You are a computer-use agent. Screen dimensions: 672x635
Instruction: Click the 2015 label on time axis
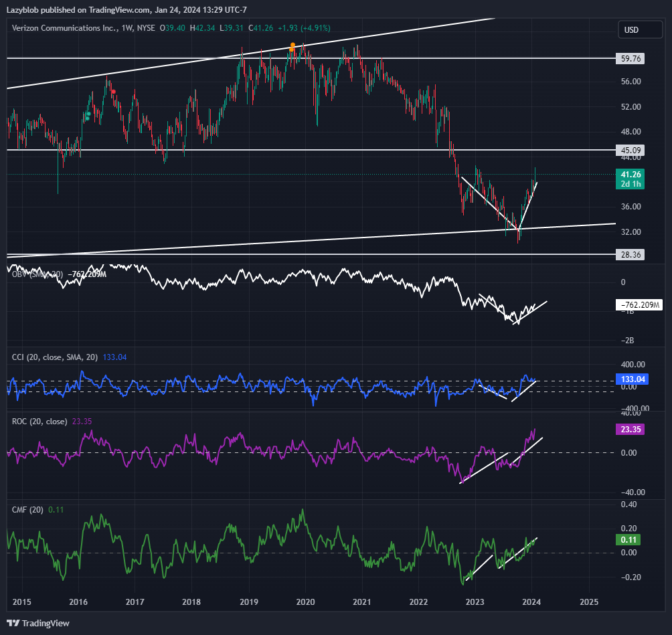click(22, 602)
